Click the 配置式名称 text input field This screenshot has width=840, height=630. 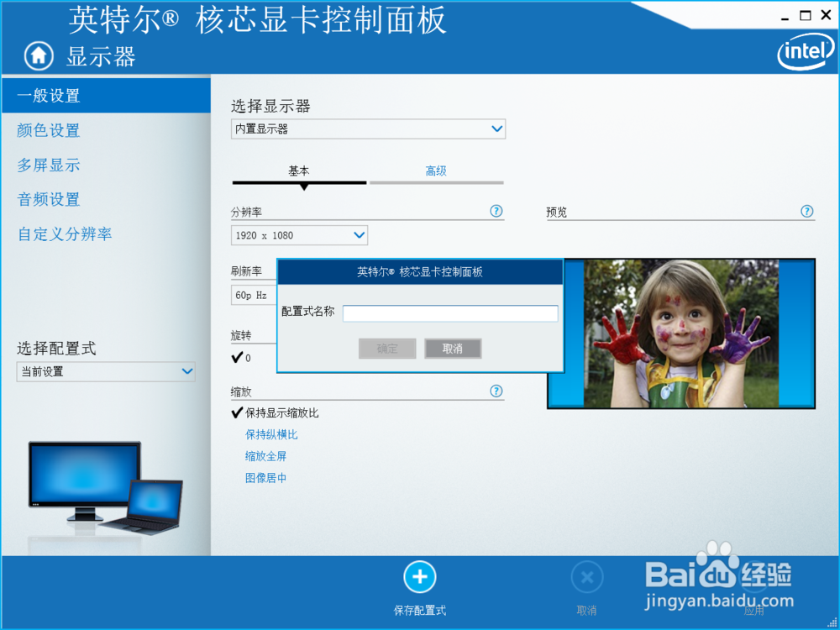[x=450, y=313]
